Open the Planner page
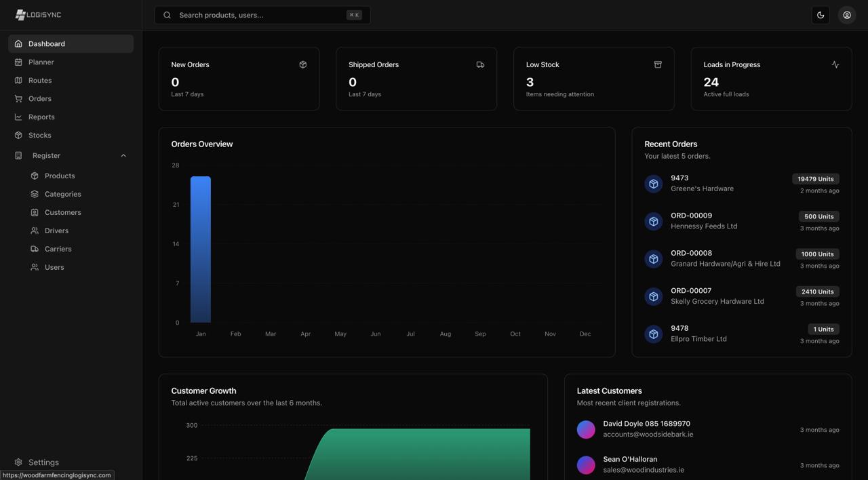 (71, 62)
